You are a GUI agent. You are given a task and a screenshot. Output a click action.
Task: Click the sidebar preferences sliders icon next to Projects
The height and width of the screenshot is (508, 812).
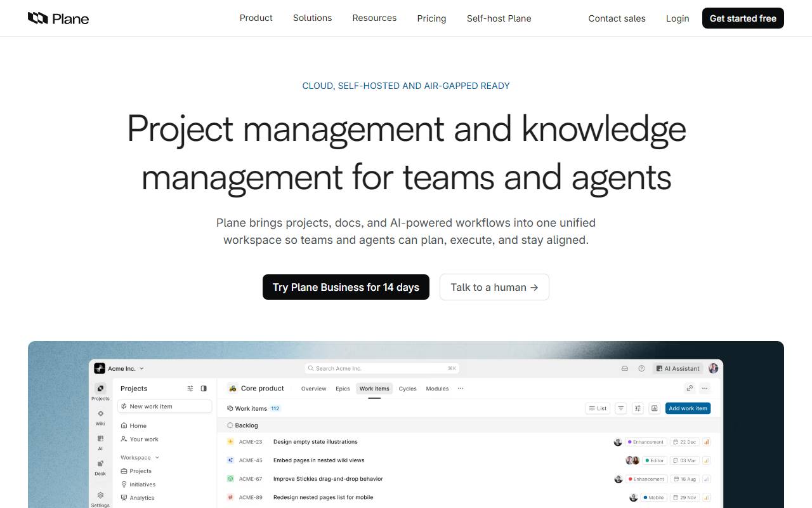(190, 389)
